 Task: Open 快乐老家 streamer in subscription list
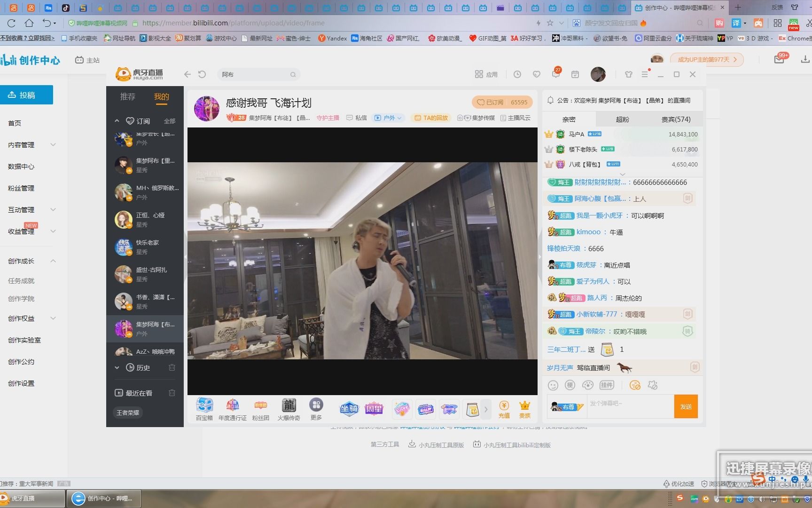click(x=145, y=247)
